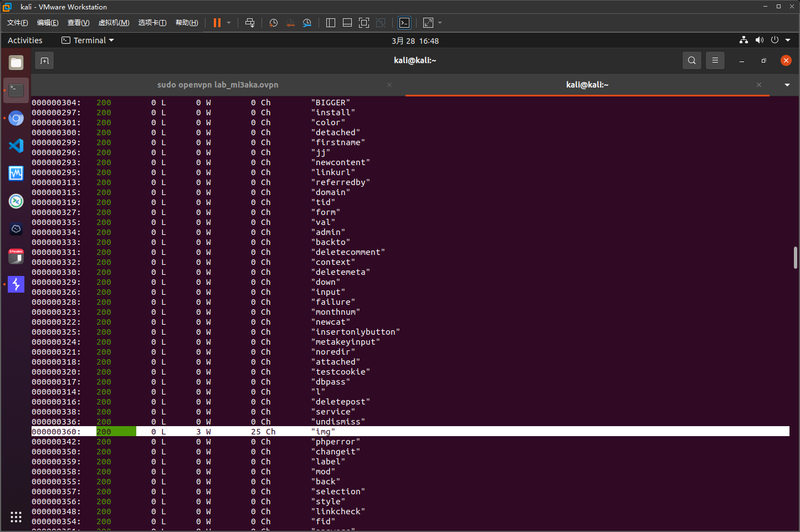This screenshot has width=800, height=532.
Task: Click the kali@kali:~ title in the terminal header bar
Action: (415, 60)
